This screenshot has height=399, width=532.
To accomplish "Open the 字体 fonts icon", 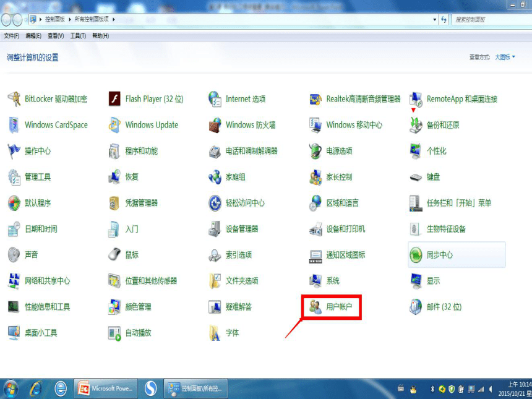I will [x=215, y=333].
